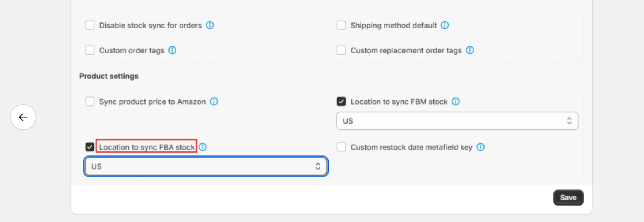Uncheck Location to sync FBM stock
Viewport: 644px width, 222px height.
coord(341,102)
